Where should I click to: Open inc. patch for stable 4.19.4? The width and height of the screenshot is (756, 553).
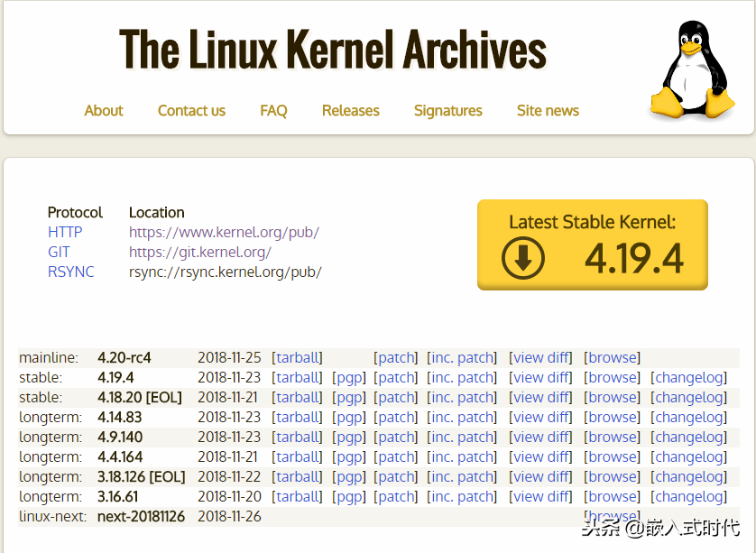pyautogui.click(x=462, y=377)
